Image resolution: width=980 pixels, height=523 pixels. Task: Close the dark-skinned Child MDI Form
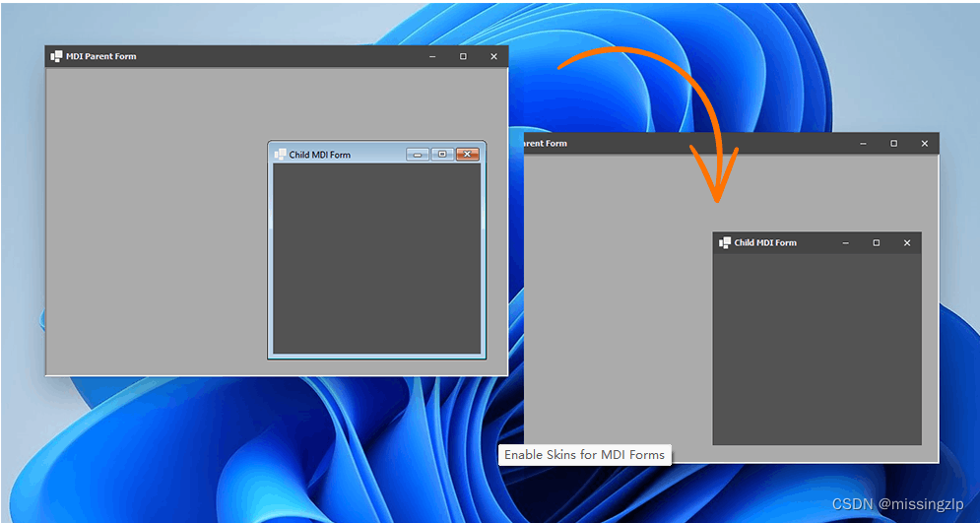click(907, 243)
